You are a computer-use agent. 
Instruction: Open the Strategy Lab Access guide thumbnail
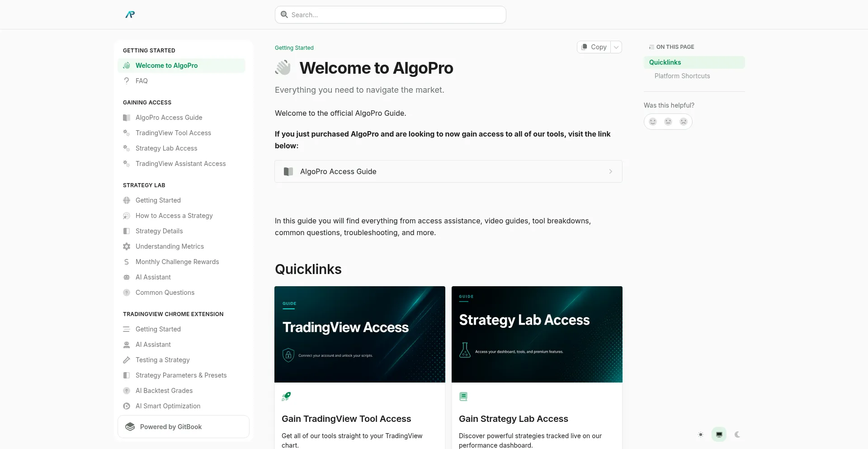pos(537,334)
